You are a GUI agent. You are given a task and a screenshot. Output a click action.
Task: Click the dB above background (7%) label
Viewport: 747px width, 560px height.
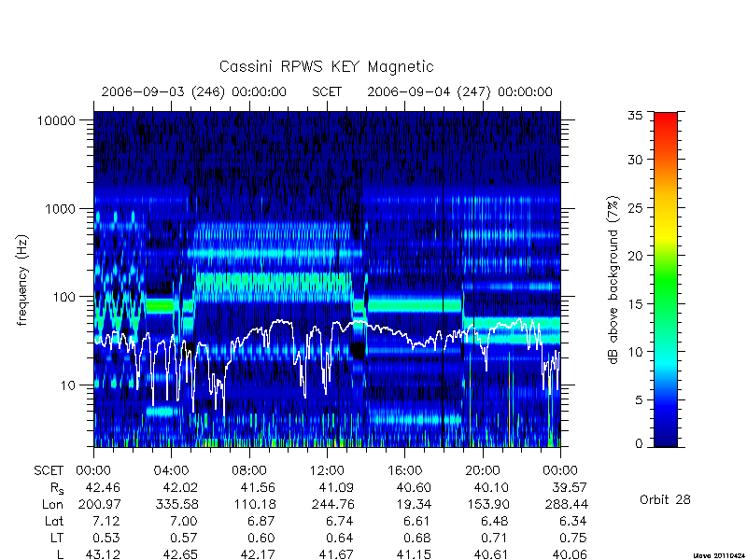(x=613, y=280)
